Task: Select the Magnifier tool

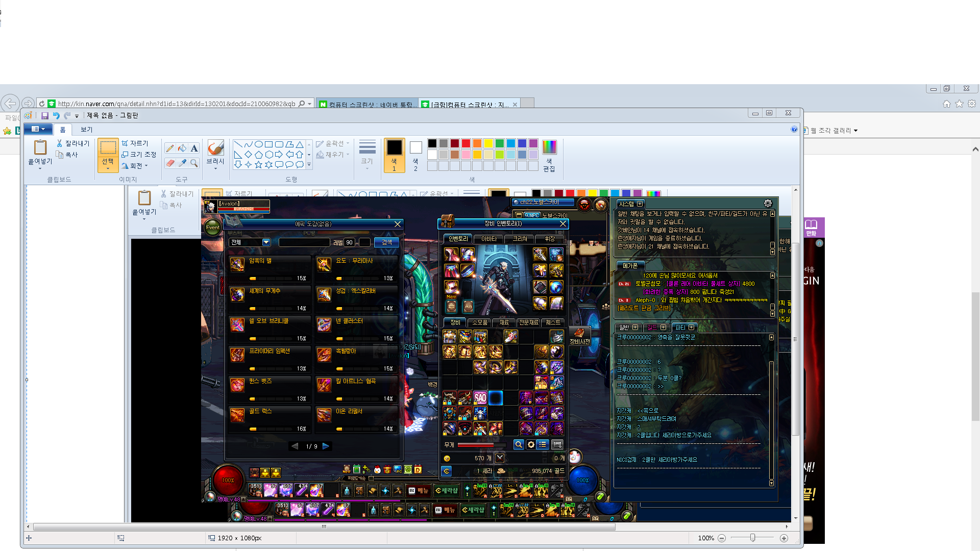Action: click(194, 163)
